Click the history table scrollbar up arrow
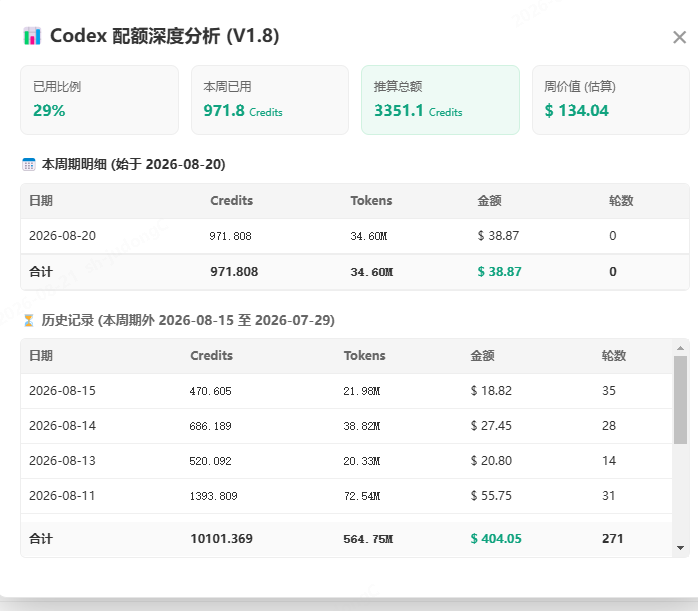 pyautogui.click(x=680, y=348)
